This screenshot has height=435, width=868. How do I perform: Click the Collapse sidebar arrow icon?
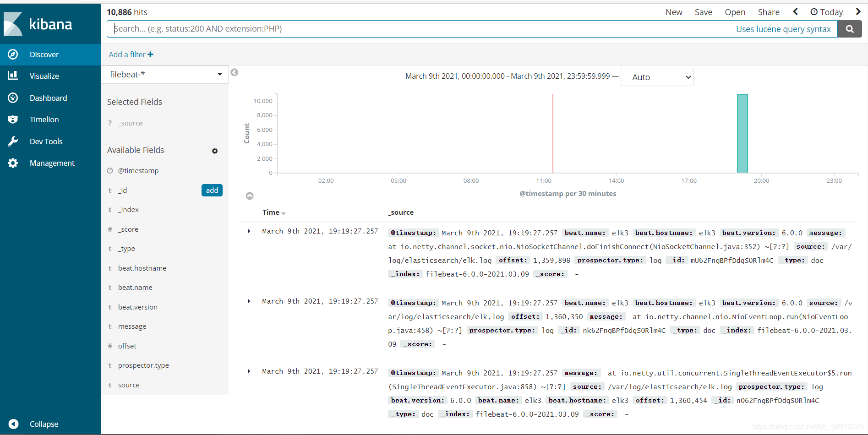(14, 424)
